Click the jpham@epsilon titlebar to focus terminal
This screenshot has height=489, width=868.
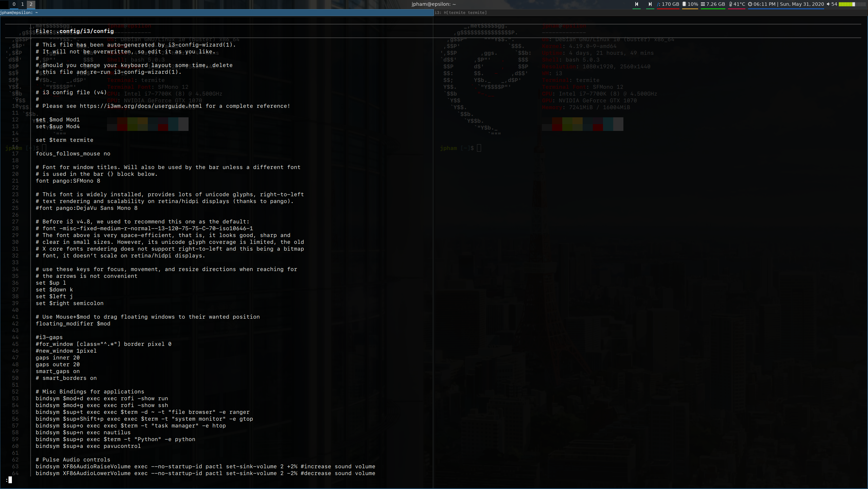(19, 13)
